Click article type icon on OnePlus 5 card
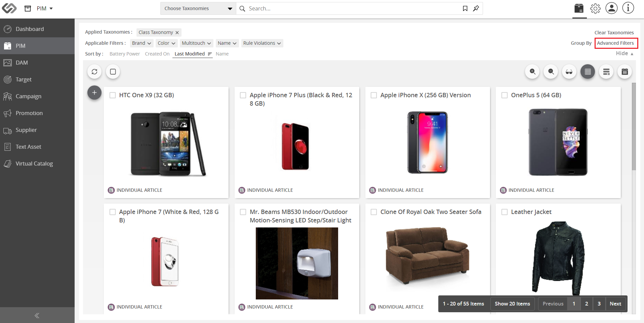The image size is (644, 323). 503,190
